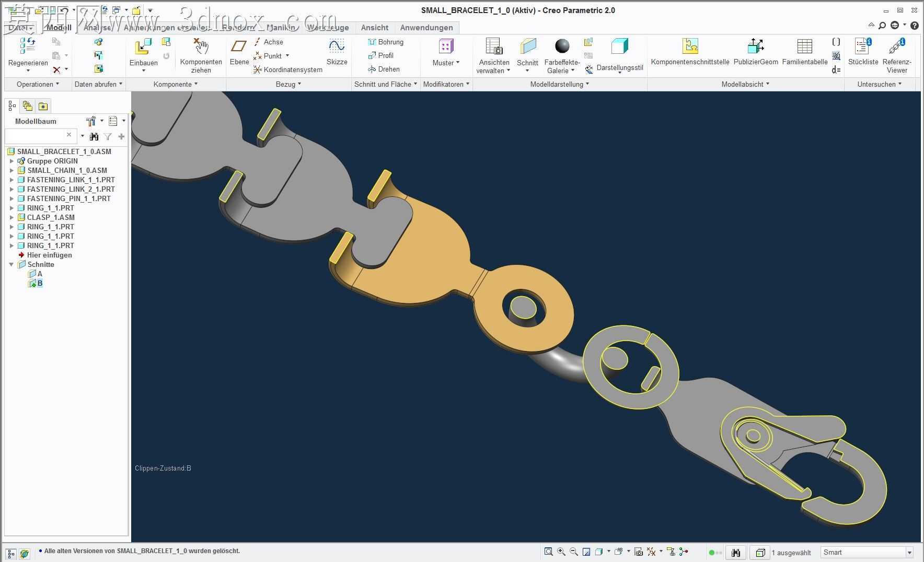This screenshot has height=562, width=924.
Task: Open the Skizze sketch tool
Action: tap(337, 46)
